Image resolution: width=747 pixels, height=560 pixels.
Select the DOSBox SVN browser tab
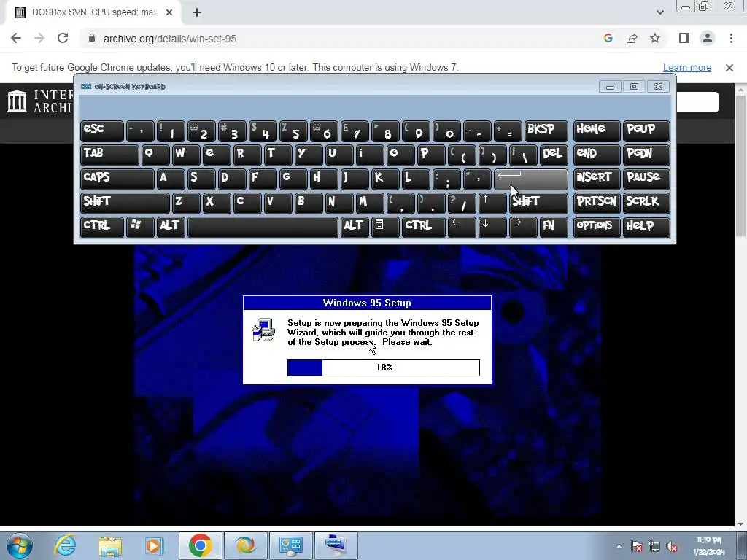94,12
